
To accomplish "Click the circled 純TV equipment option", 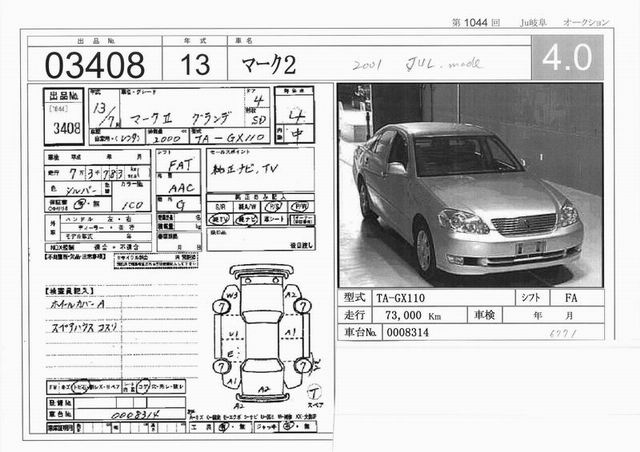I will pyautogui.click(x=220, y=220).
